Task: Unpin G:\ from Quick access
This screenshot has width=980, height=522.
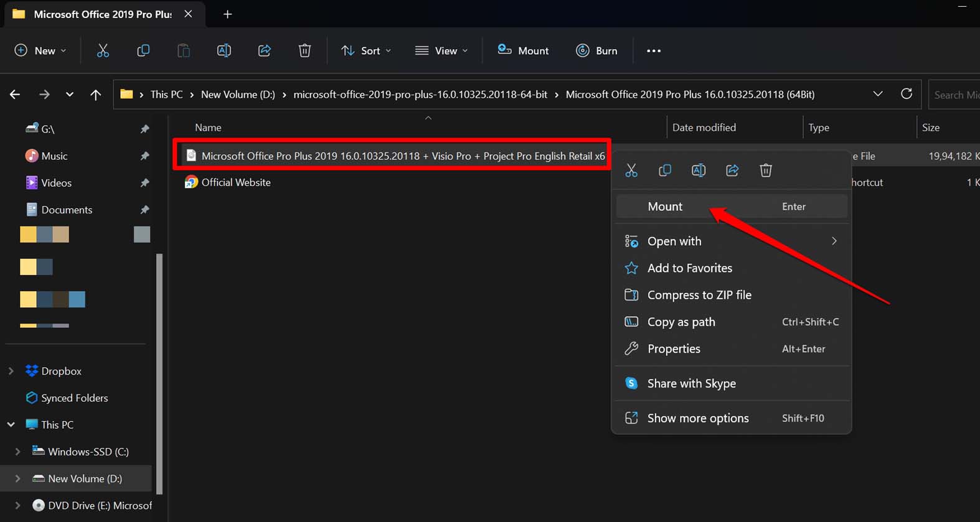Action: pos(144,129)
